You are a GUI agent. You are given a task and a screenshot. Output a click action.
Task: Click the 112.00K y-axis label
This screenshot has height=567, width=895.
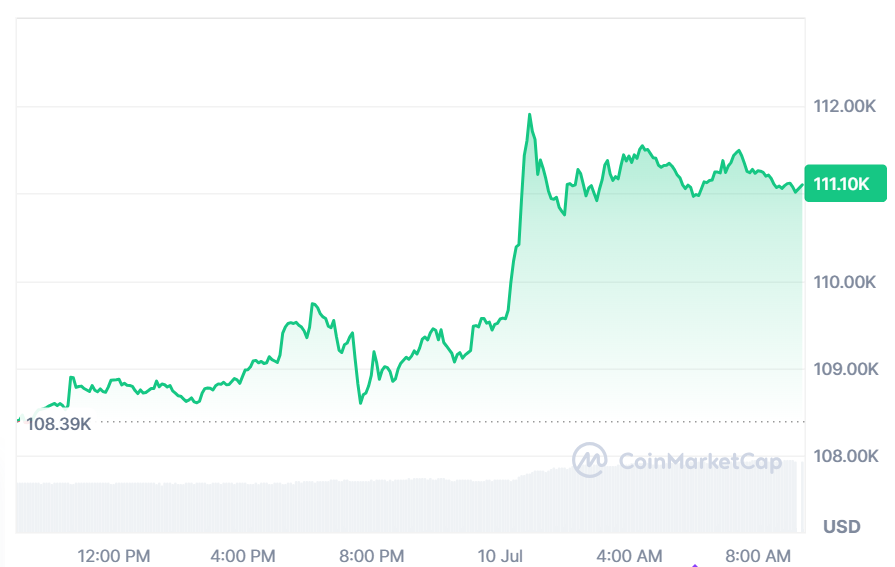coord(844,106)
